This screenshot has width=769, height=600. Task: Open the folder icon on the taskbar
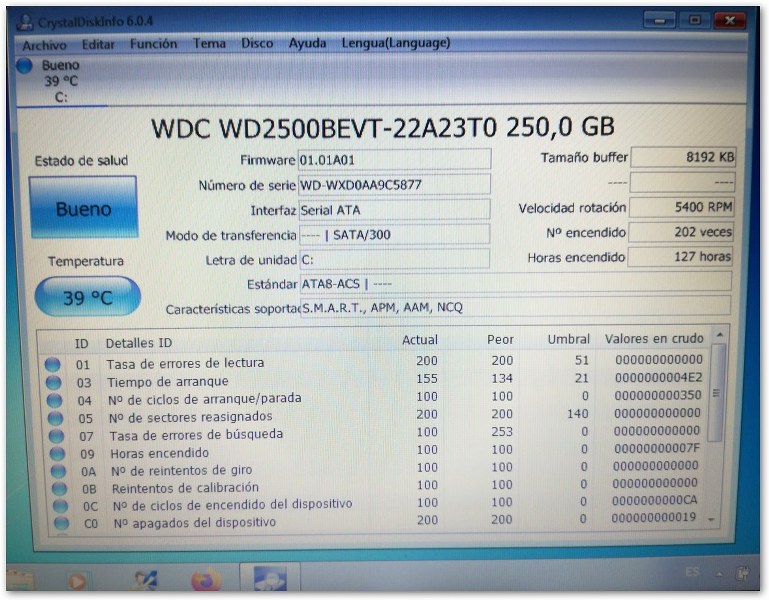[x=20, y=581]
